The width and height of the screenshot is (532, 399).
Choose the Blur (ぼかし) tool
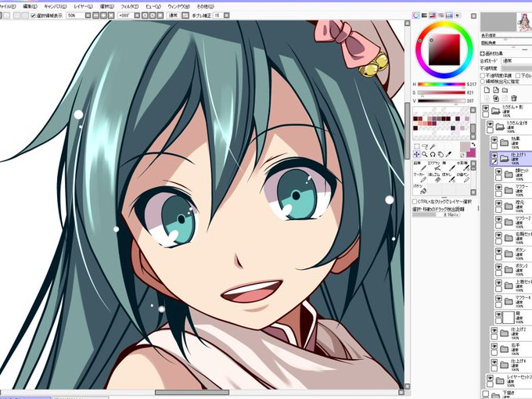[x=448, y=178]
